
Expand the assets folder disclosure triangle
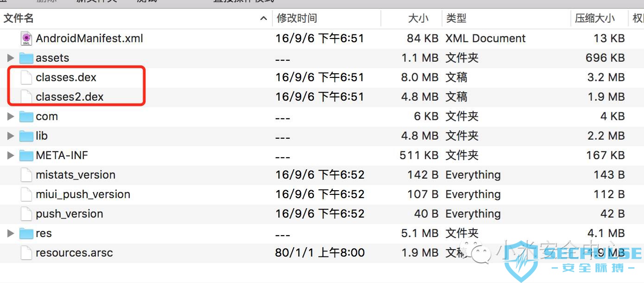pyautogui.click(x=11, y=58)
